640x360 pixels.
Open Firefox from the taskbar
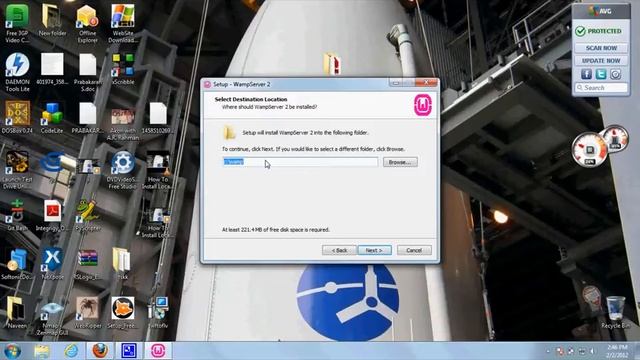pyautogui.click(x=100, y=351)
